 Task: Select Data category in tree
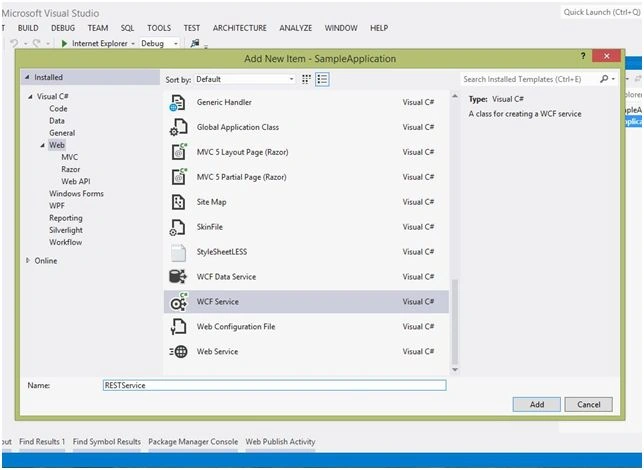coord(57,121)
